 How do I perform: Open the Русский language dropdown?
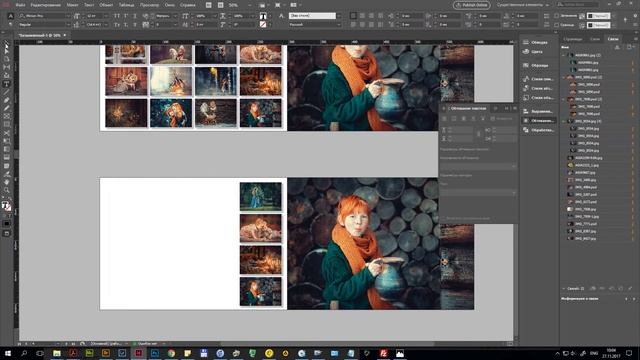[x=339, y=25]
